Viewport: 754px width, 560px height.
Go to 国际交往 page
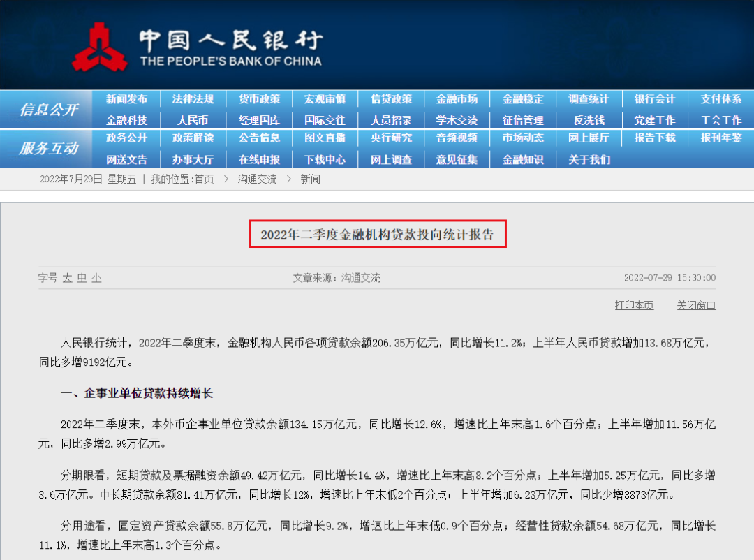[325, 120]
